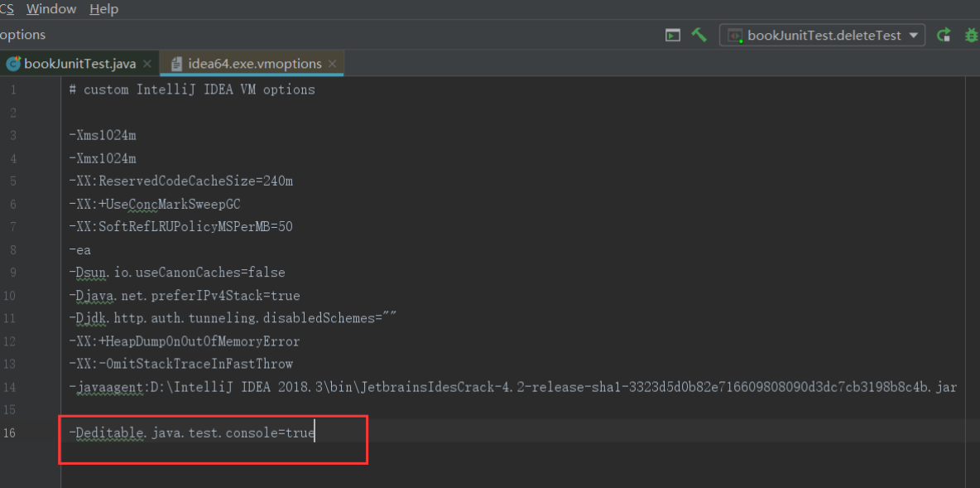The width and height of the screenshot is (980, 488).
Task: Close the idea64.exe.vmoptions tab
Action: coord(332,64)
